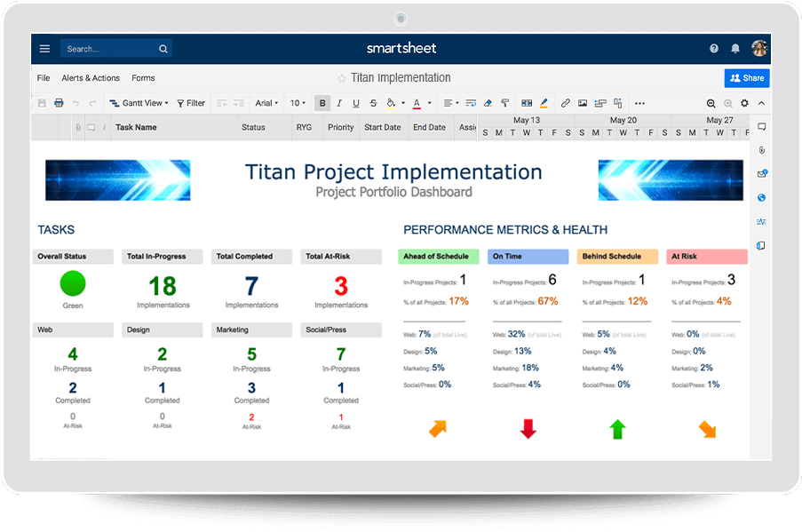Click the insert image icon
This screenshot has height=532, width=802.
pyautogui.click(x=583, y=103)
